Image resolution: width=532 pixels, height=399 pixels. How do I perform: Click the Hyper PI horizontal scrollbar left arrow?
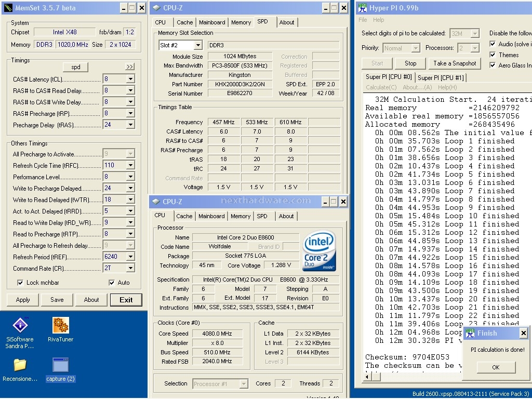(x=367, y=376)
